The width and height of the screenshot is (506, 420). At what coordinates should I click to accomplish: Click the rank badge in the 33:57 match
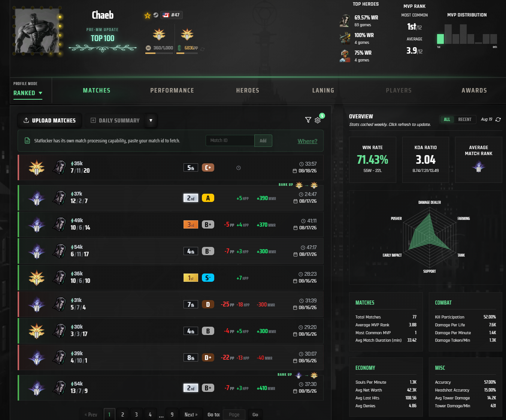tap(37, 167)
